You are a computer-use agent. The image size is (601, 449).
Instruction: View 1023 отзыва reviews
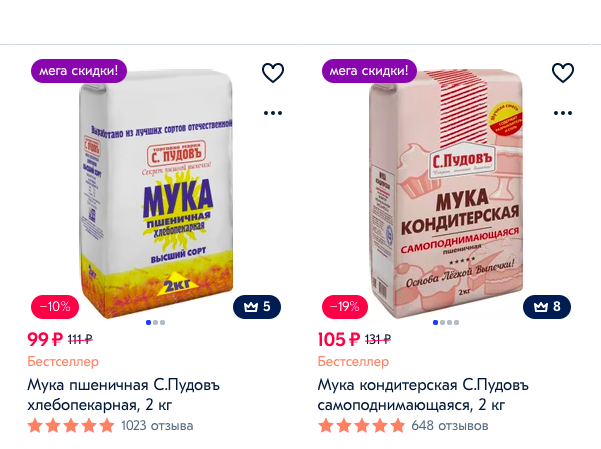pyautogui.click(x=157, y=425)
